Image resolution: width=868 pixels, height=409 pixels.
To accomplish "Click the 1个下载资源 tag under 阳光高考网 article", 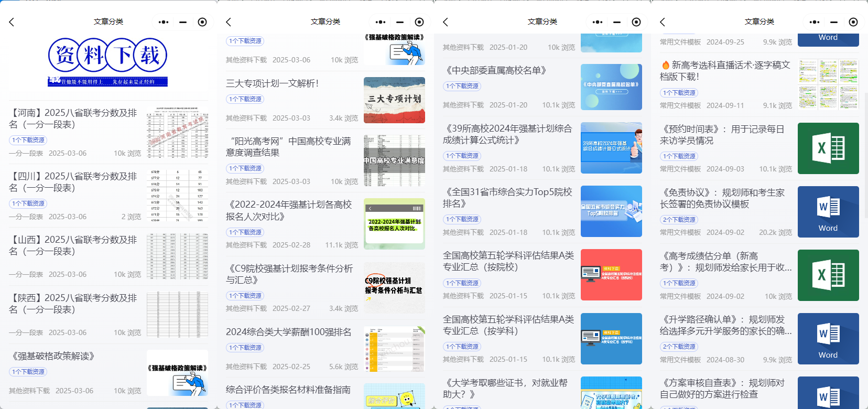I will pyautogui.click(x=245, y=168).
